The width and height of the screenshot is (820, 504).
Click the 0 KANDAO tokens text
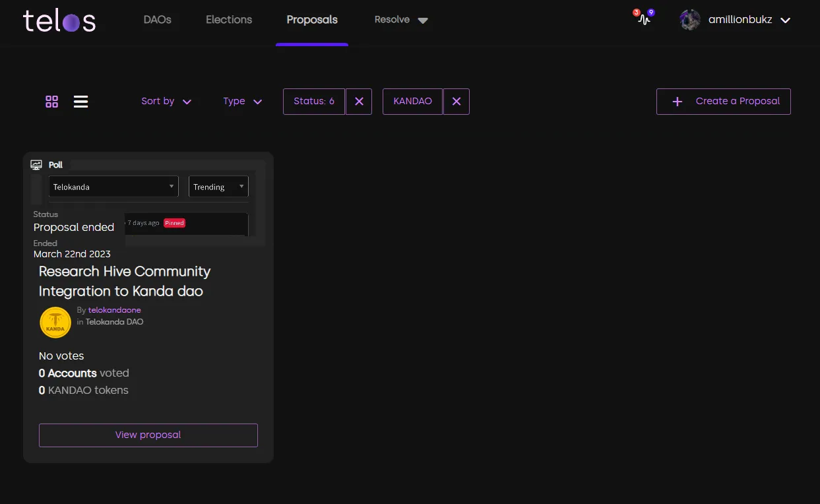(84, 391)
